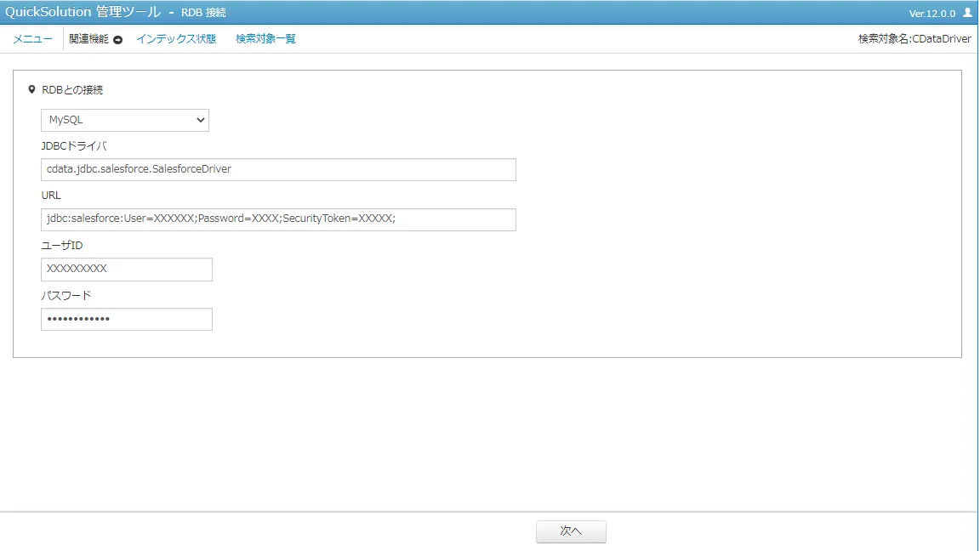Open the メニュー menu
This screenshot has width=980, height=551.
coord(32,39)
